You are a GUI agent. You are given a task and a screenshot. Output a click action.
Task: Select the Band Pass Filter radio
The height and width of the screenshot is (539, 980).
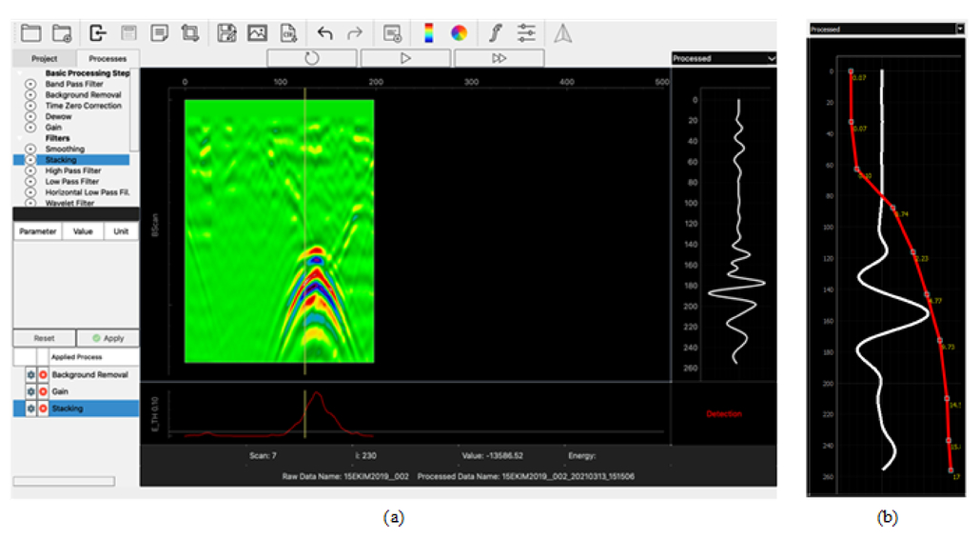30,84
